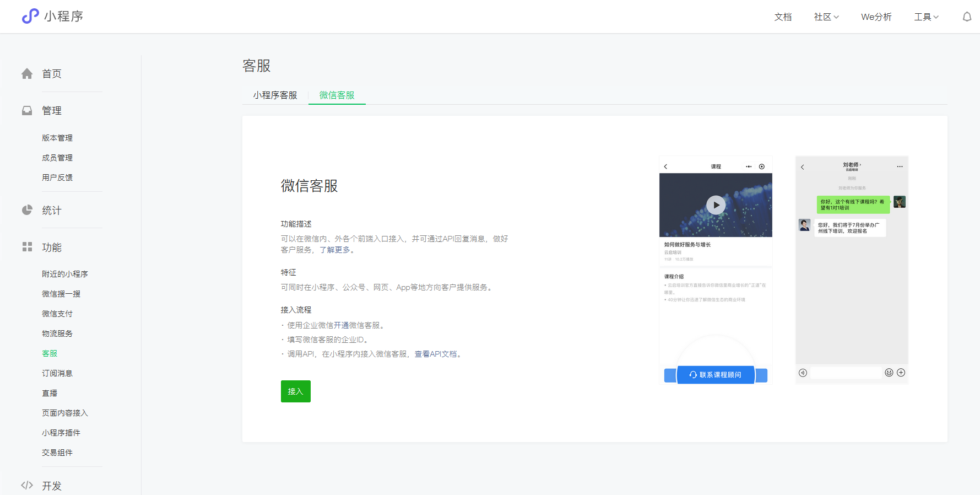Open the 了解更多 link
The width and height of the screenshot is (980, 495).
[335, 250]
